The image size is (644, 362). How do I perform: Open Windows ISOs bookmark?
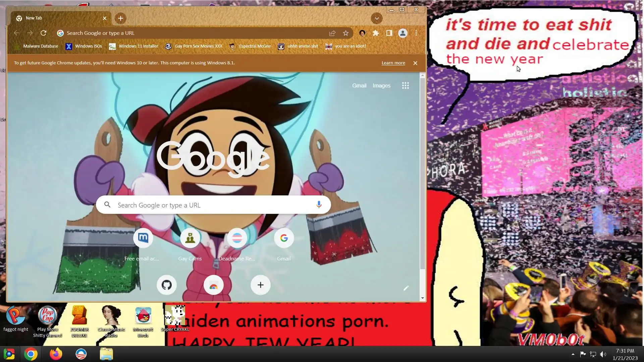pyautogui.click(x=84, y=46)
